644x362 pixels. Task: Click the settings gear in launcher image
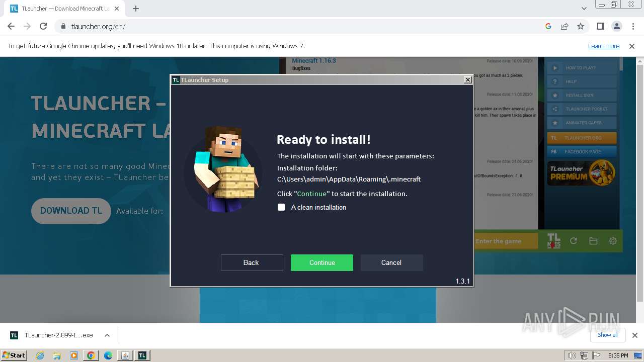[x=613, y=241]
